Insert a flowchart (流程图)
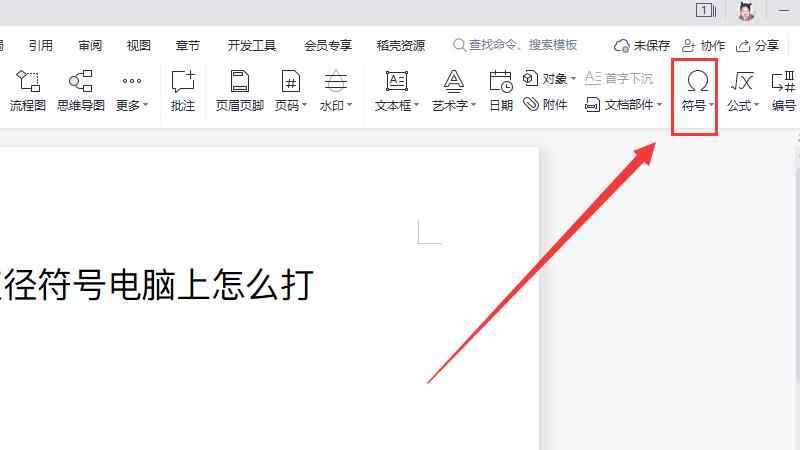The height and width of the screenshot is (450, 800). click(x=28, y=91)
